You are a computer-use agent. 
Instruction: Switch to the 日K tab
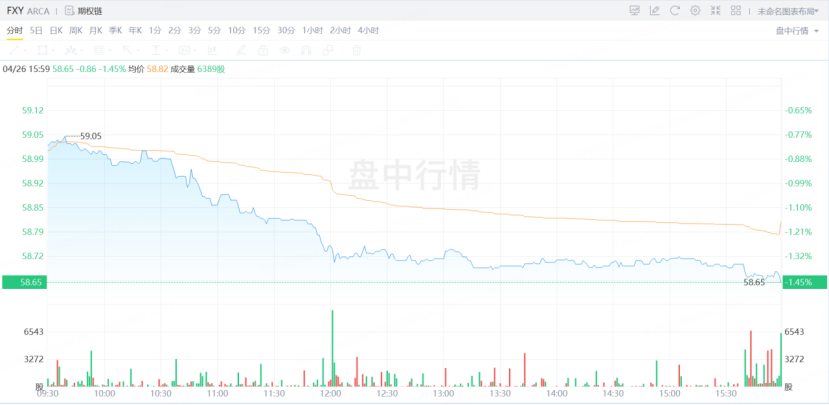point(56,31)
